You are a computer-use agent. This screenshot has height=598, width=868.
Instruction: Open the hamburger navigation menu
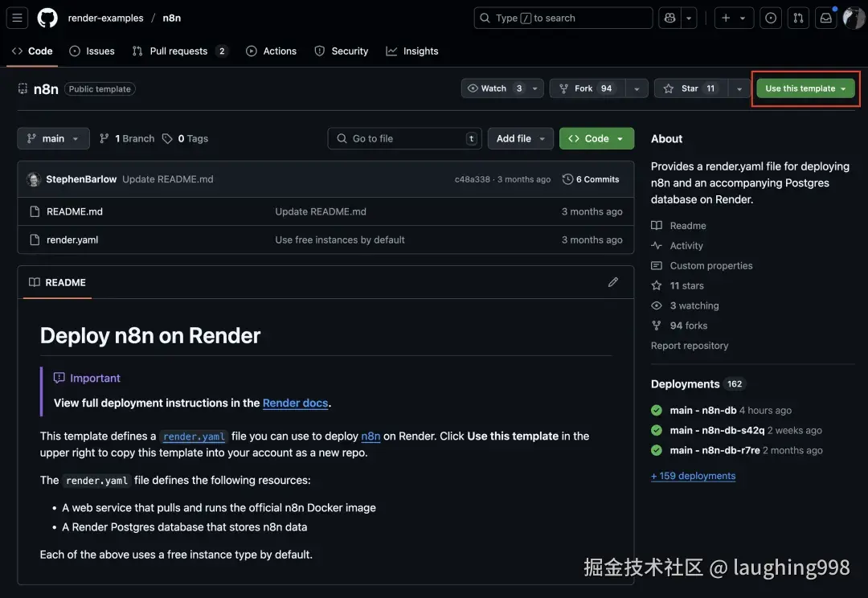pos(17,18)
